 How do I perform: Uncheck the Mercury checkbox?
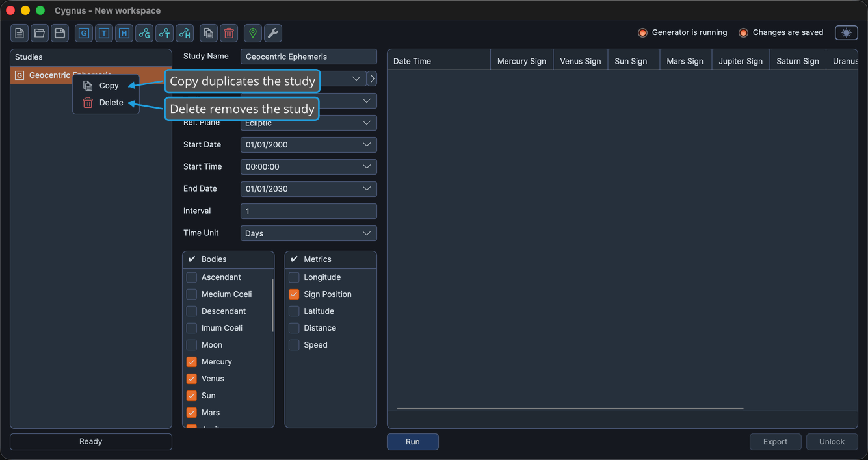pos(192,362)
